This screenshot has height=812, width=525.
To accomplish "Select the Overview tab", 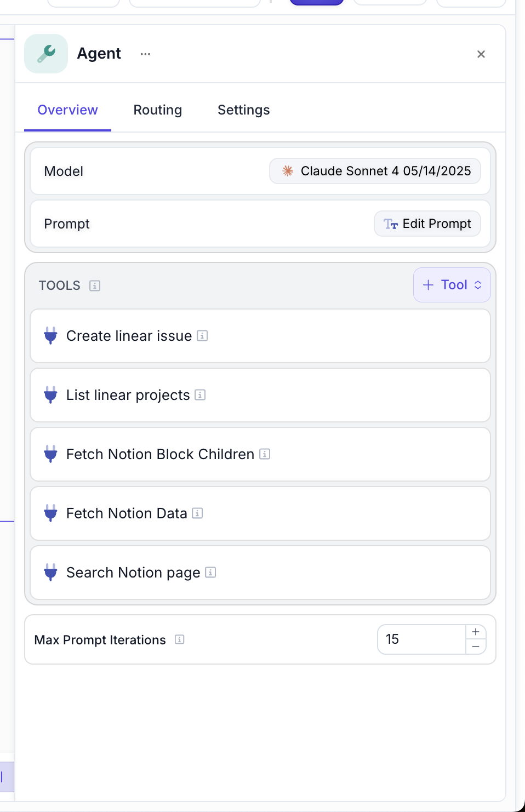I will (67, 110).
